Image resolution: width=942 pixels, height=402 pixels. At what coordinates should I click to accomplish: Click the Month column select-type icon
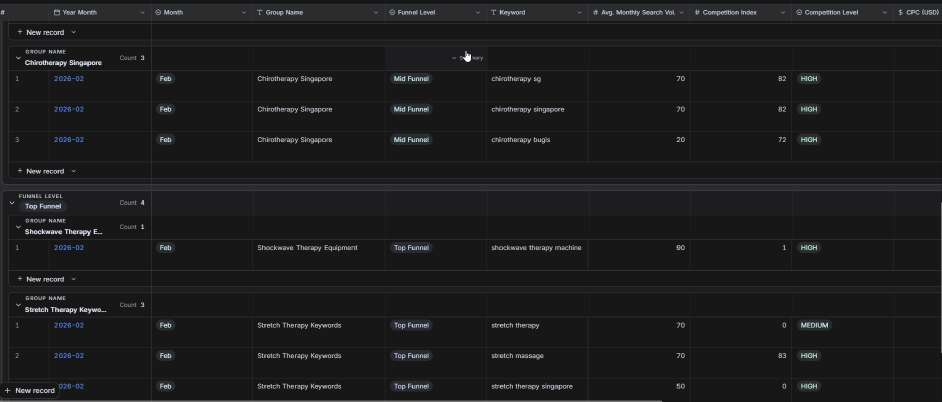coord(158,12)
